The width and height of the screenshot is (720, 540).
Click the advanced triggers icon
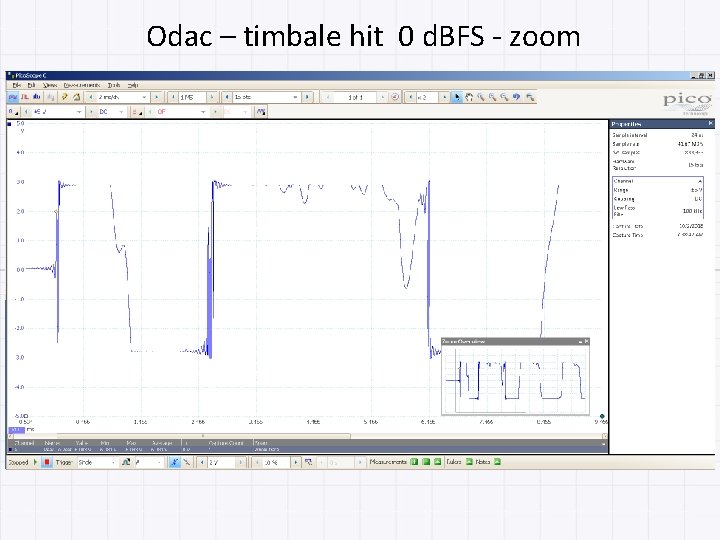click(126, 462)
